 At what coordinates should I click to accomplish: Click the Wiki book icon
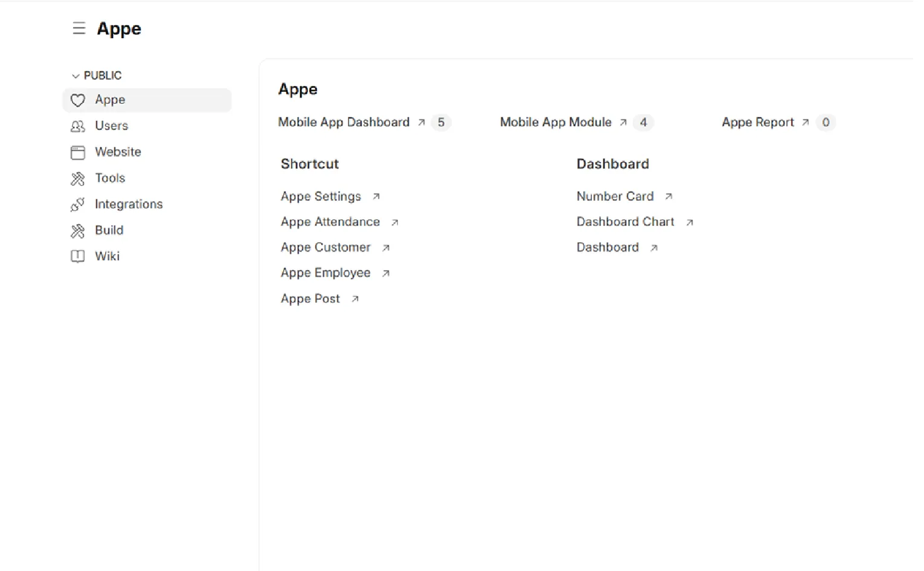(x=78, y=257)
